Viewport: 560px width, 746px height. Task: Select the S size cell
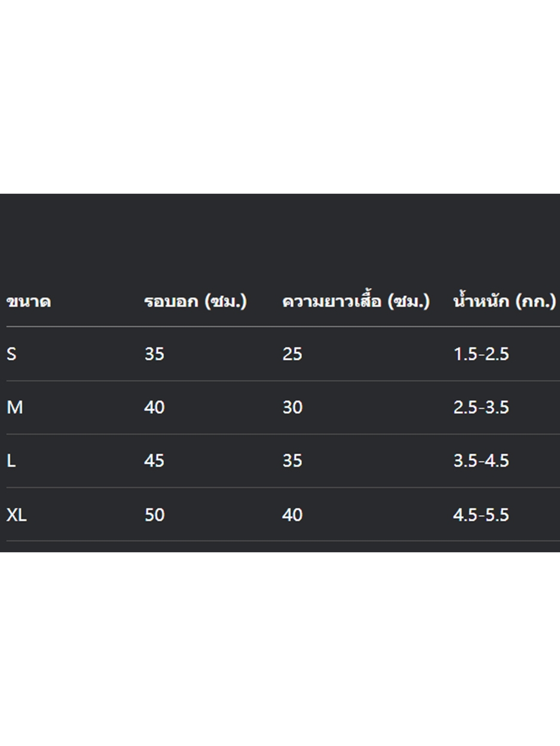(11, 354)
